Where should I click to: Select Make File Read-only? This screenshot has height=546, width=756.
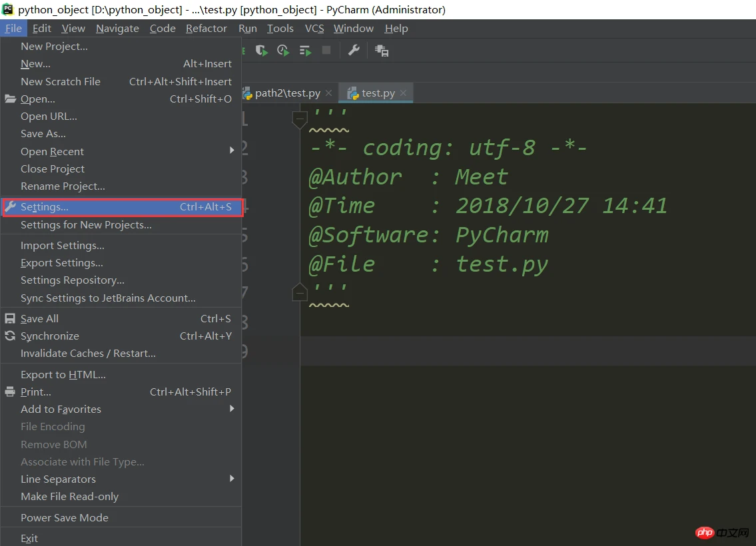tap(121, 496)
